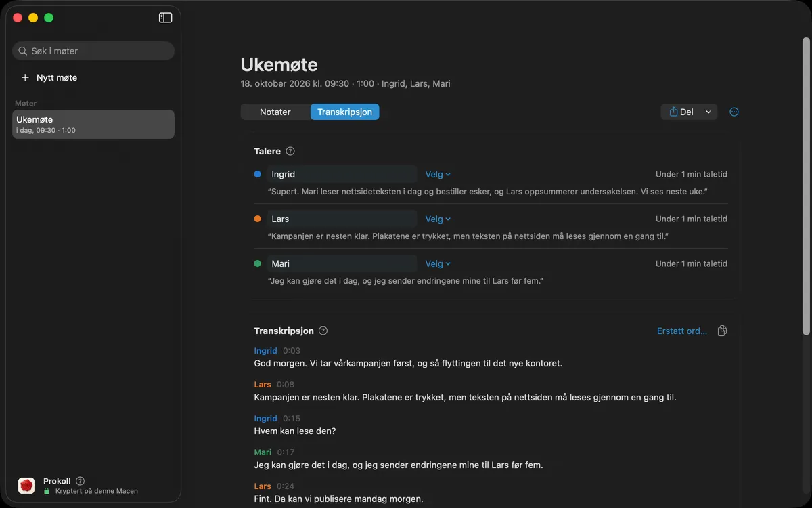Image resolution: width=812 pixels, height=508 pixels.
Task: Open the Velg dropdown for Lars
Action: [438, 219]
